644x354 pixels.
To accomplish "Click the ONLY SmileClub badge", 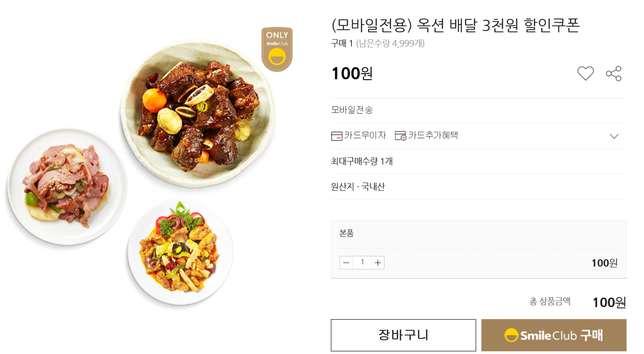I will click(x=277, y=49).
